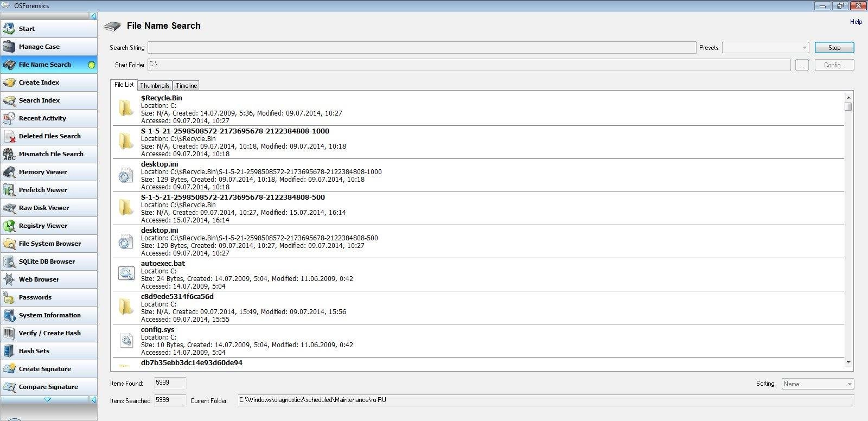
Task: Open Raw Disk Viewer module
Action: pyautogui.click(x=49, y=208)
